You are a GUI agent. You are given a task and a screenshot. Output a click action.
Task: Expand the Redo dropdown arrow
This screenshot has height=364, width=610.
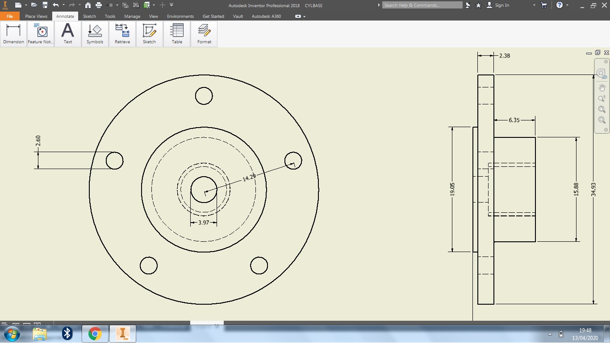[79, 5]
